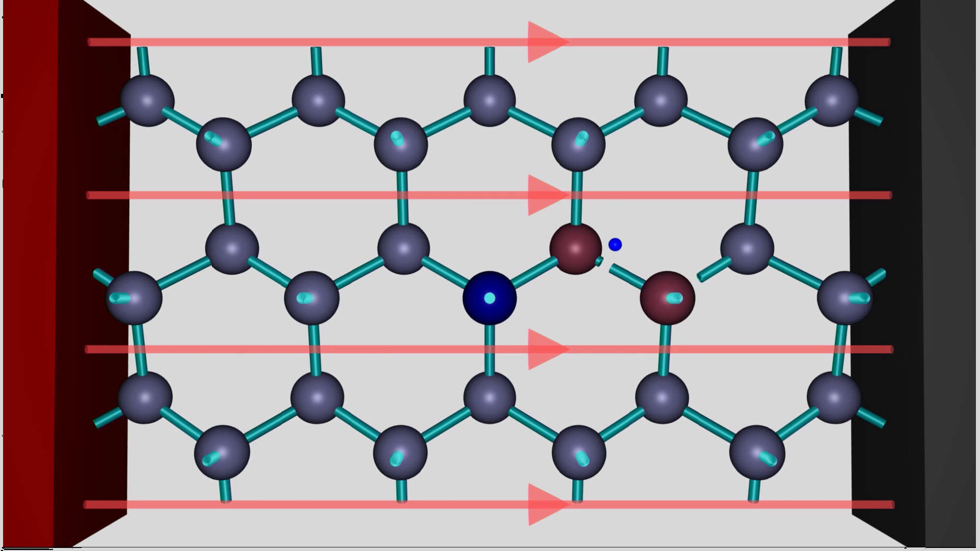This screenshot has width=980, height=551.
Task: Click the small blue electron dot
Action: point(615,245)
